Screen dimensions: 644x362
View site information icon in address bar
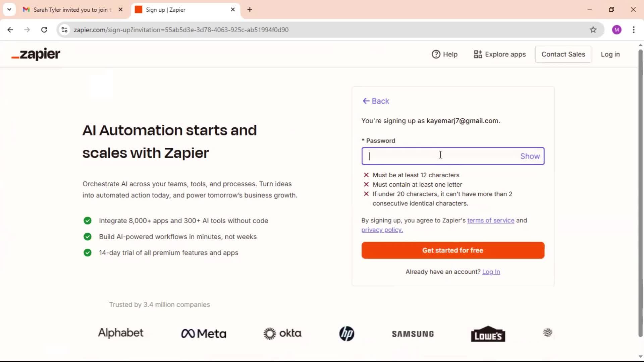tap(64, 30)
